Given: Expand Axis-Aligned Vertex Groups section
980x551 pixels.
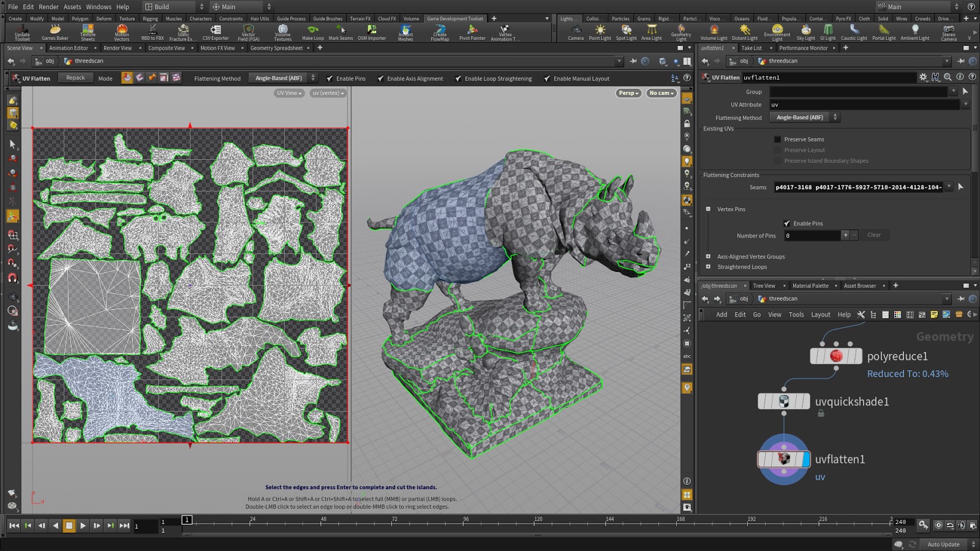Looking at the screenshot, I should click(x=708, y=257).
